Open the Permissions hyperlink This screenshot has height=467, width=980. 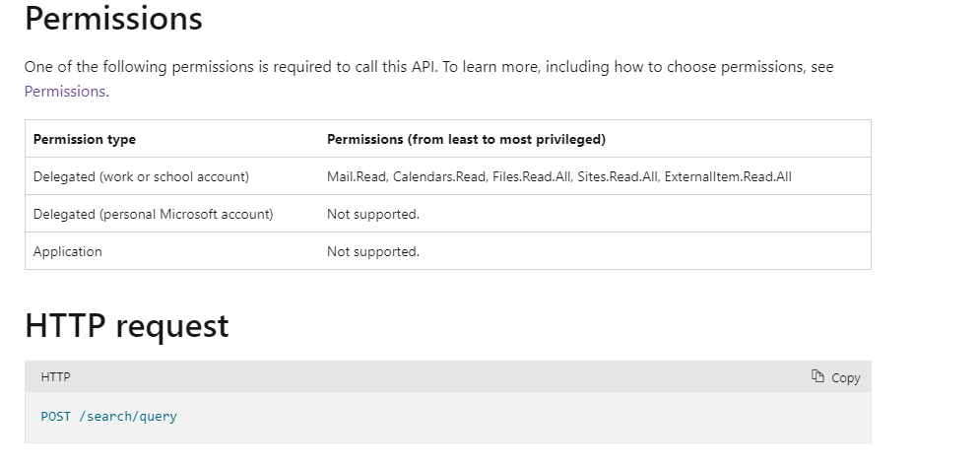[x=64, y=92]
